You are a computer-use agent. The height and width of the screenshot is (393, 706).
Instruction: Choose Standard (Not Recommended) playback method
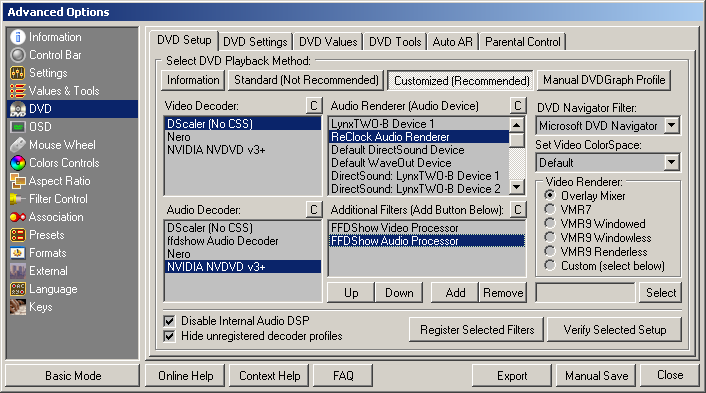pos(306,80)
